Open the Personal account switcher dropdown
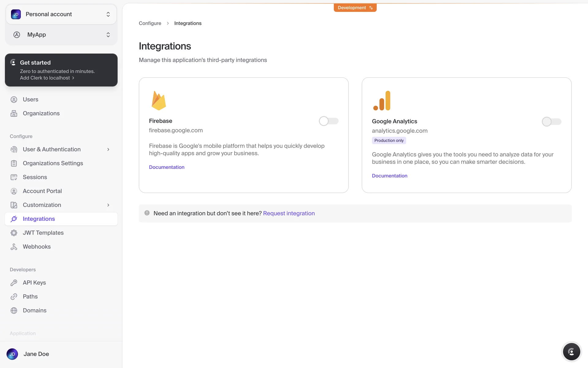588x368 pixels. click(x=61, y=14)
